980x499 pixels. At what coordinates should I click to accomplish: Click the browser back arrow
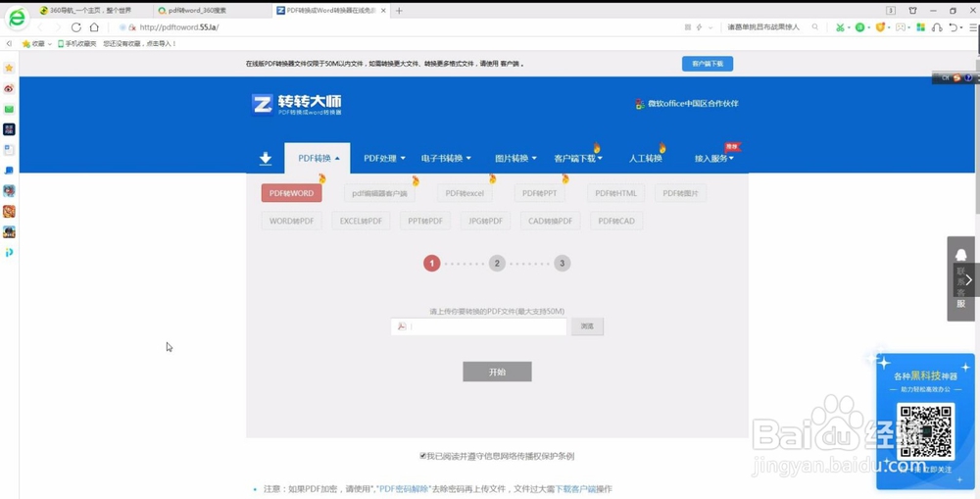40,27
